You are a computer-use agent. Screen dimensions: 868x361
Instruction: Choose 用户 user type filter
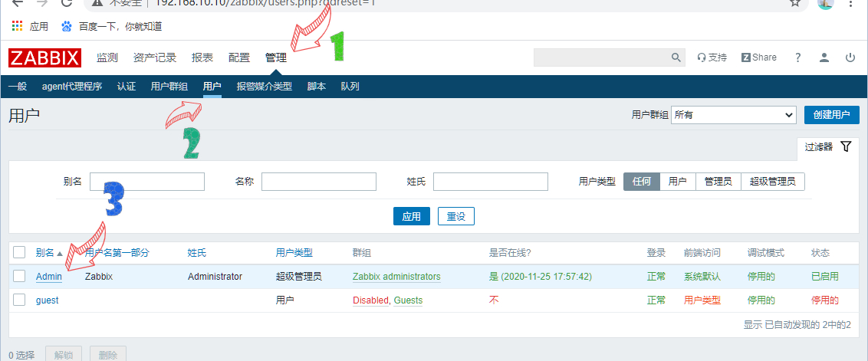pos(678,181)
